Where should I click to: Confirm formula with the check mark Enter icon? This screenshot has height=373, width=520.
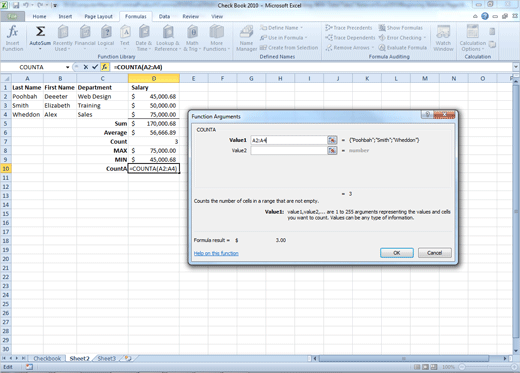95,67
